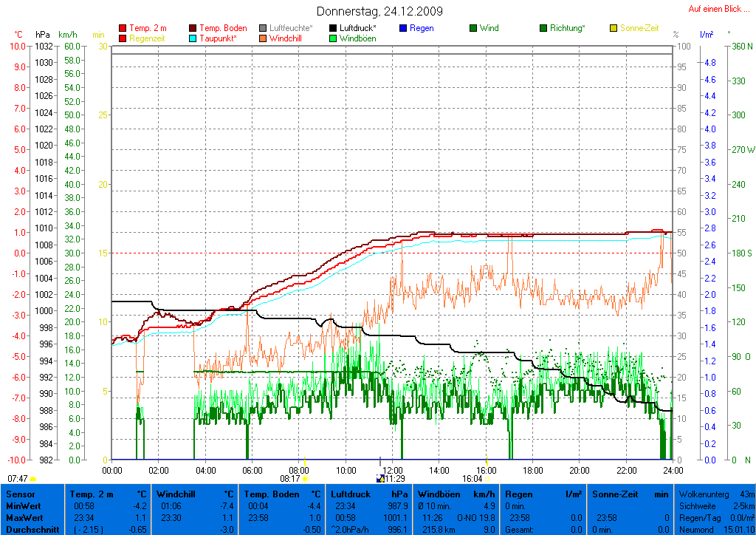Open the 'Auf einen Blick ...' link
The width and height of the screenshot is (756, 535).
(x=718, y=9)
